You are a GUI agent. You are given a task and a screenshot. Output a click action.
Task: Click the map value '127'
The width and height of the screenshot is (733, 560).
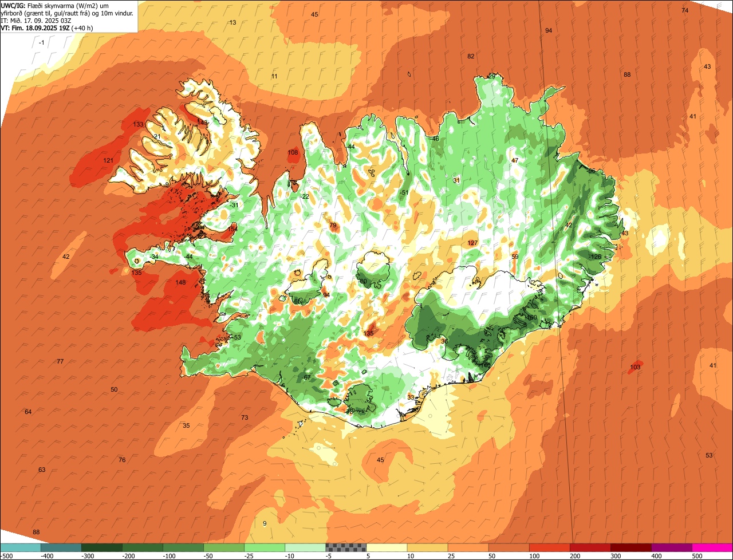tap(472, 243)
